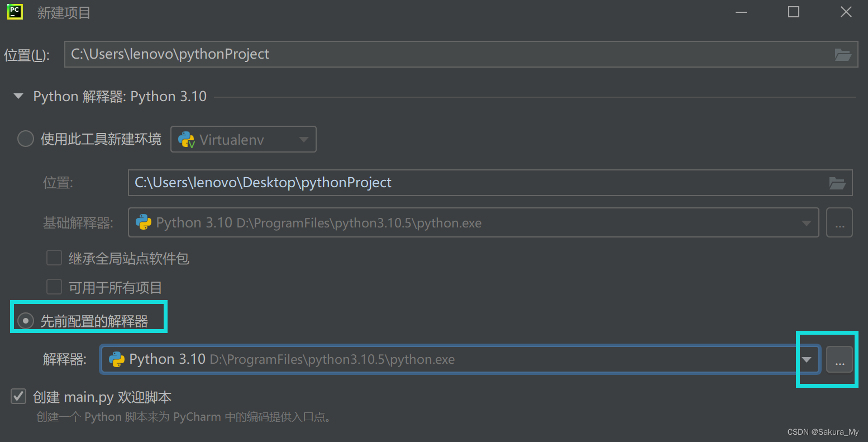
Task: Click '...' button next to 基础解释器 combo
Action: 840,222
